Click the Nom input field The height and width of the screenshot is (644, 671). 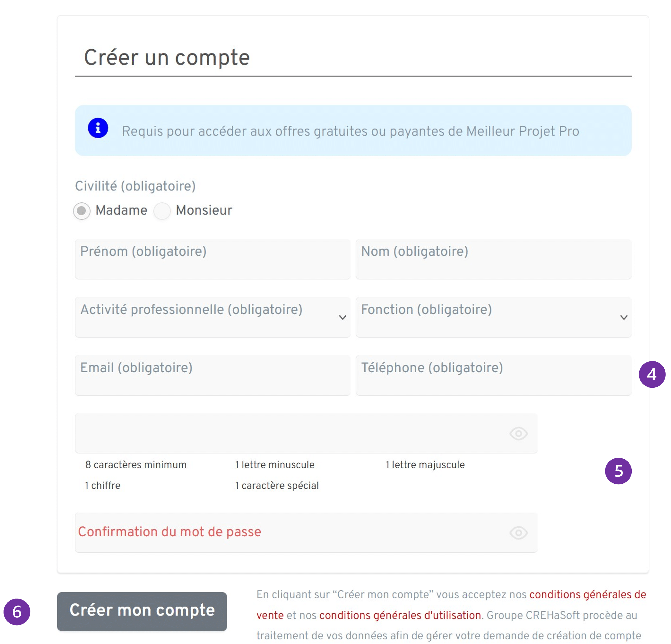point(493,260)
